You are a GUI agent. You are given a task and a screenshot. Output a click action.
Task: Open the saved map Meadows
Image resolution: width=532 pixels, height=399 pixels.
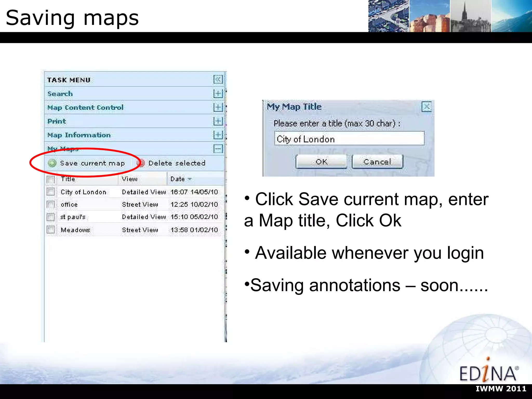point(75,230)
